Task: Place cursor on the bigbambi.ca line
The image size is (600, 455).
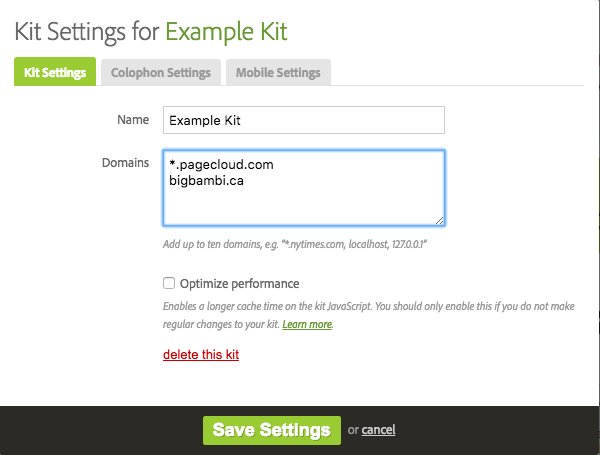Action: pyautogui.click(x=207, y=181)
